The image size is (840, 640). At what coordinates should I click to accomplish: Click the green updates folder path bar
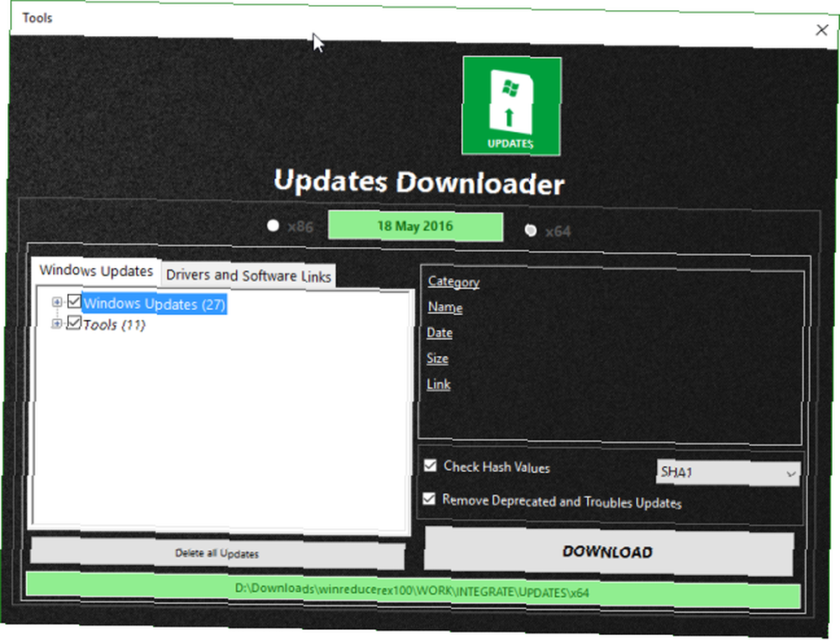pos(413,590)
